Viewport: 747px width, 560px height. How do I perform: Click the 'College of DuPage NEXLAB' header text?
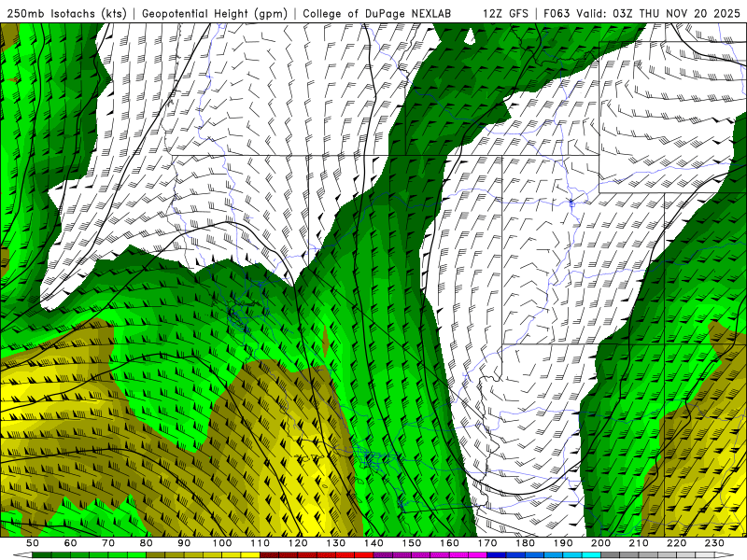coord(377,13)
